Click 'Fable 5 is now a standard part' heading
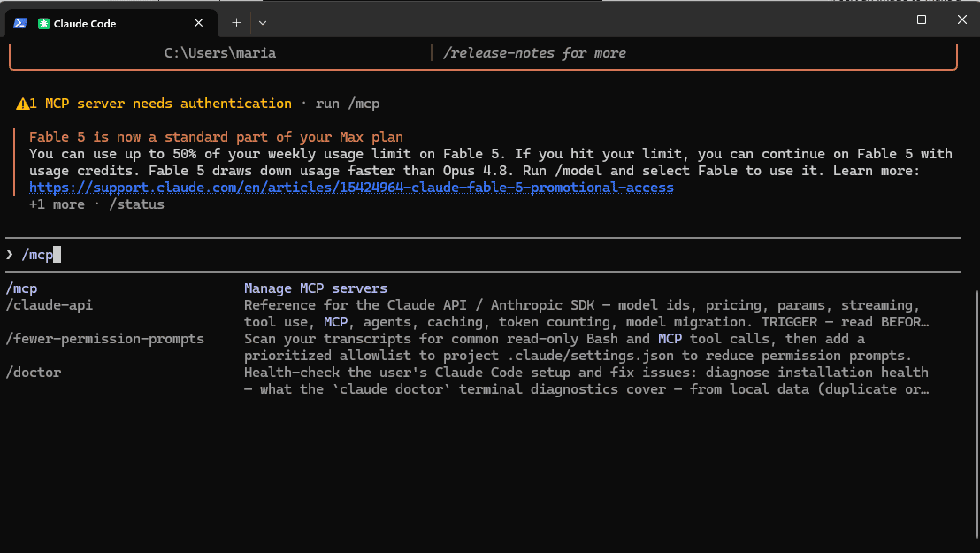The height and width of the screenshot is (553, 980). click(216, 137)
